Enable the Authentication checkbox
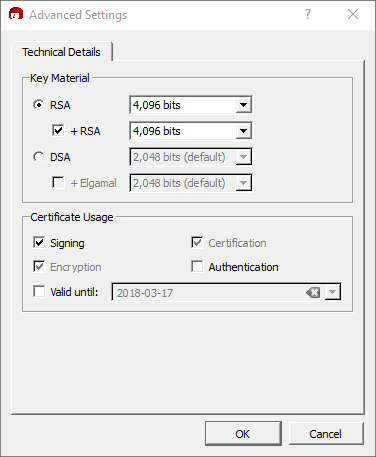The image size is (376, 457). [197, 266]
